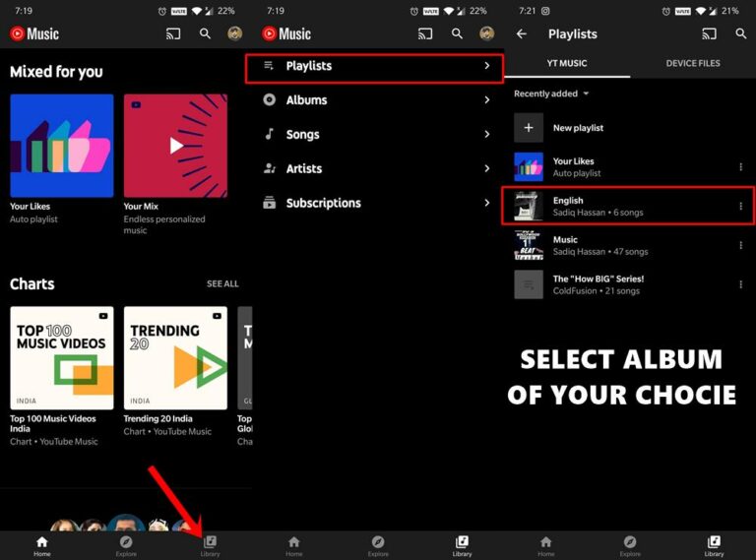The height and width of the screenshot is (560, 756).
Task: Open English playlist by Sadiq Hassan
Action: click(x=628, y=206)
